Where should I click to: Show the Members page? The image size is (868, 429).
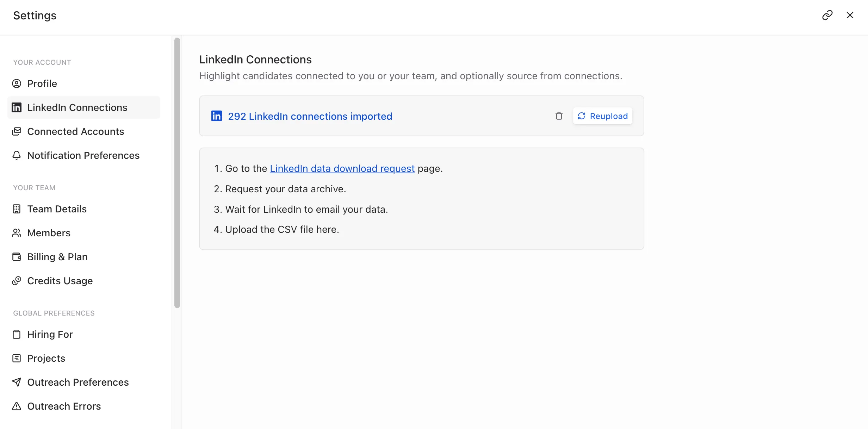click(x=83, y=233)
